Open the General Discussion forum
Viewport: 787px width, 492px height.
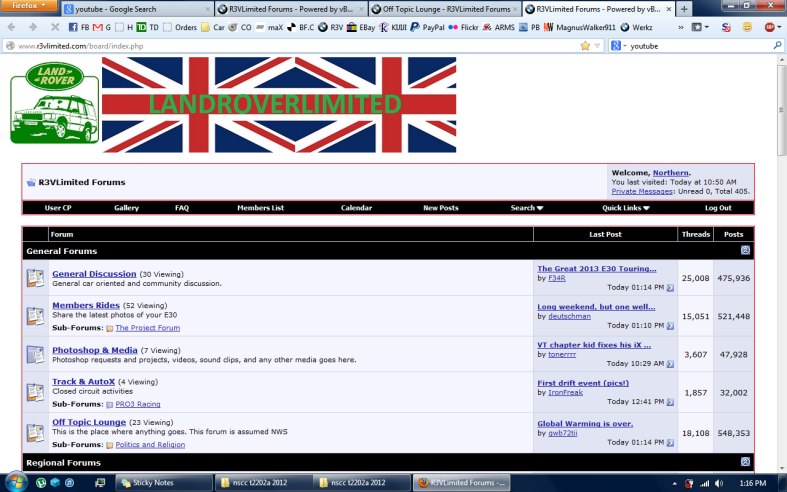[x=94, y=274]
